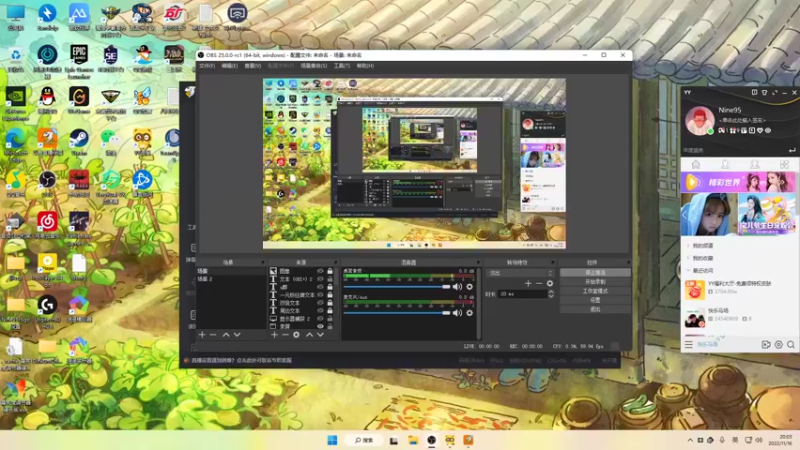Open YY home tab icon
Screen dimensions: 800x450
[x=696, y=164]
